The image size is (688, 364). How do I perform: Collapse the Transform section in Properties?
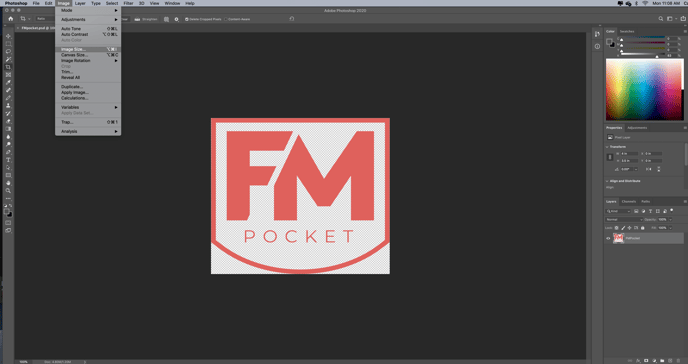coord(607,146)
